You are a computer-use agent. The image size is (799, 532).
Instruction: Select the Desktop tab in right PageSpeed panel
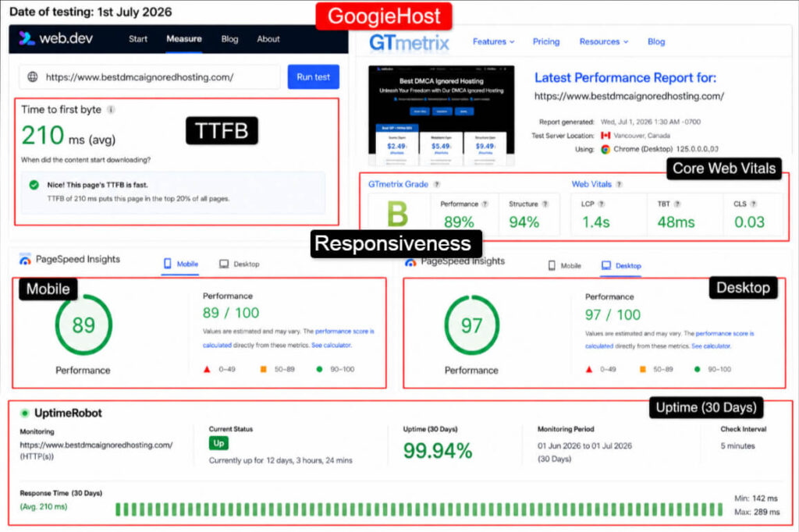pos(621,265)
